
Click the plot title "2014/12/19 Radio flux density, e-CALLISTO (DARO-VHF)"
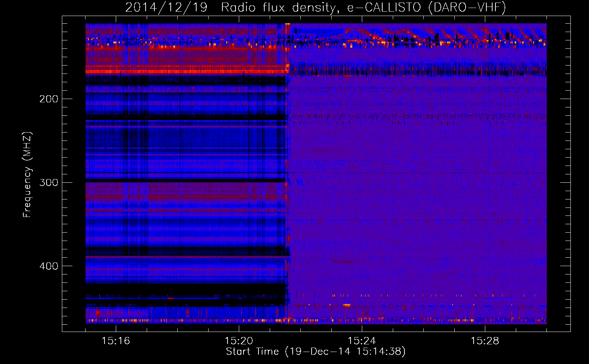point(316,7)
